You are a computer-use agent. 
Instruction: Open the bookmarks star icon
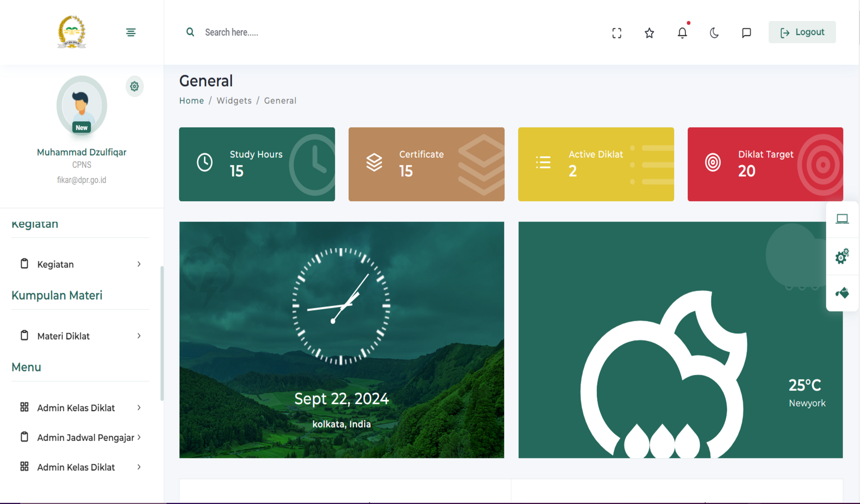649,33
